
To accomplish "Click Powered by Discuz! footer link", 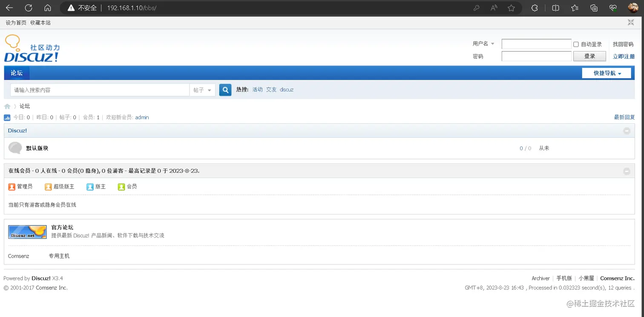I will click(41, 278).
